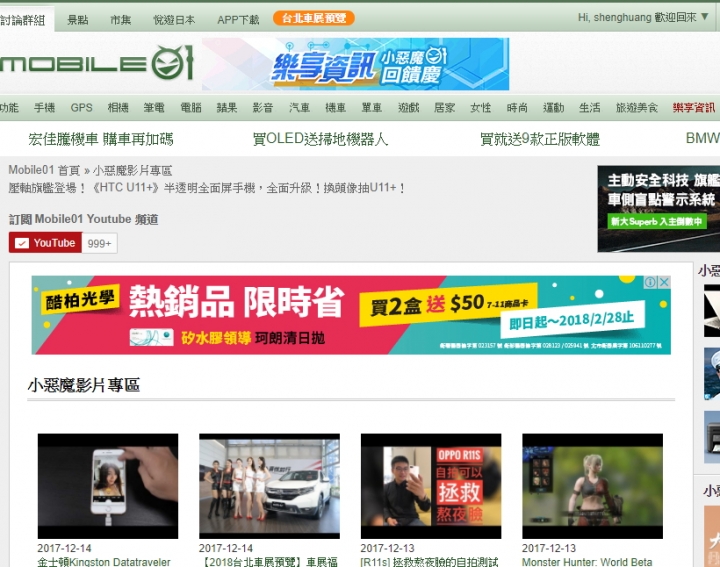Open the ad info icon on the banner
Screen dimensions: 720x567
(650, 282)
